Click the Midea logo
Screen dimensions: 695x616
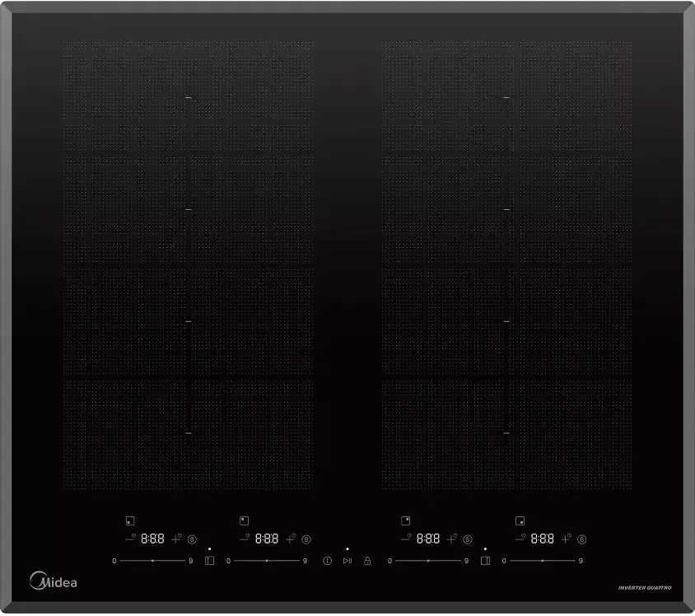pyautogui.click(x=54, y=581)
